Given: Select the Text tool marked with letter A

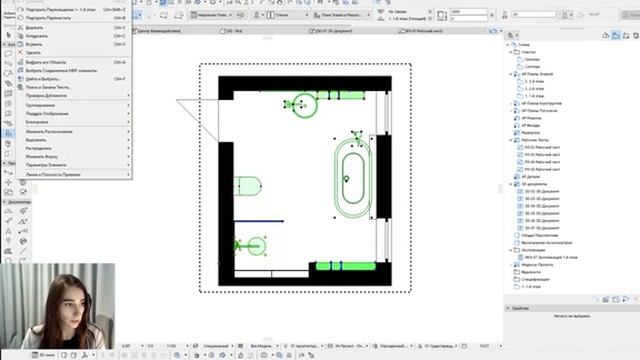Looking at the screenshot, I should pyautogui.click(x=9, y=231).
